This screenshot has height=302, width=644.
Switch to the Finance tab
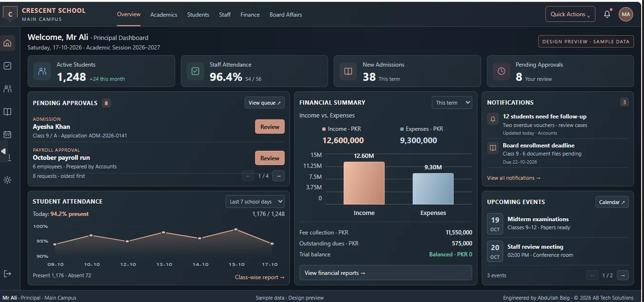(250, 15)
